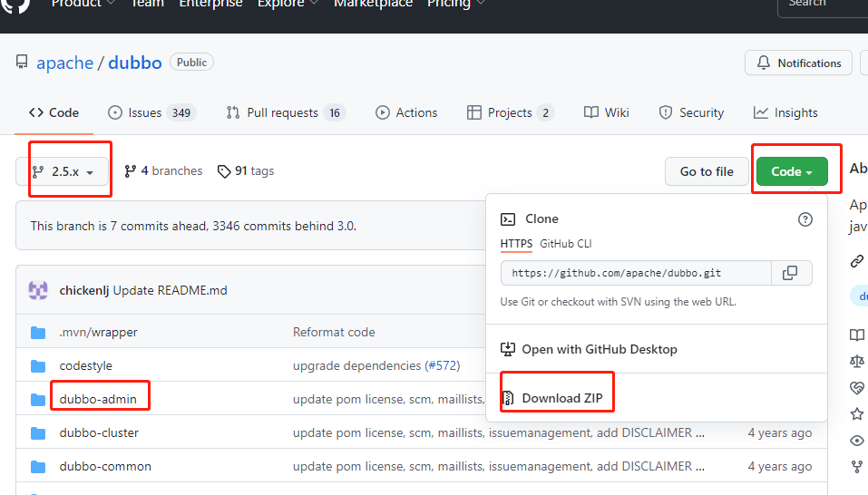Click the forks icon in sidebar
Image resolution: width=868 pixels, height=495 pixels.
(857, 467)
